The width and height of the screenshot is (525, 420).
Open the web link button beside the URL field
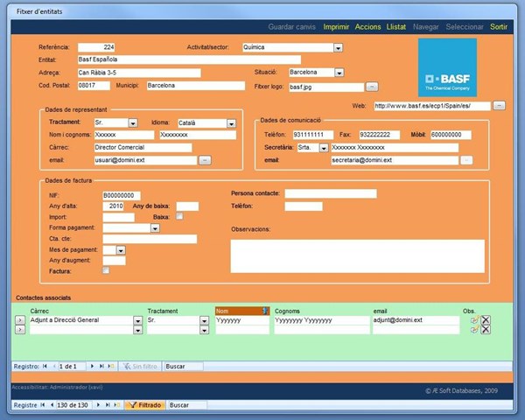pos(499,105)
